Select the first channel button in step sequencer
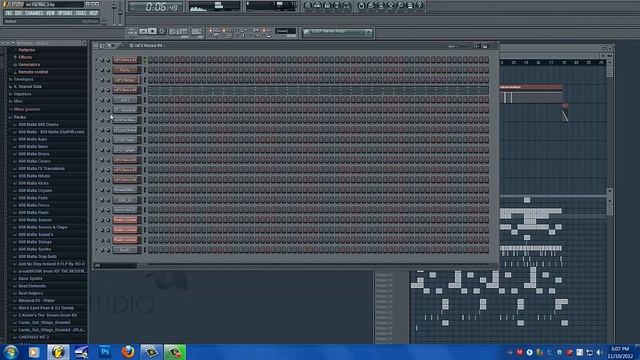The height and width of the screenshot is (360, 640). click(x=126, y=60)
